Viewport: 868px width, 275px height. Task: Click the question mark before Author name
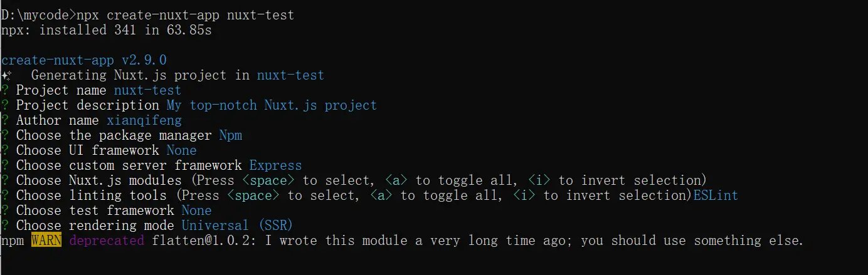tap(4, 120)
